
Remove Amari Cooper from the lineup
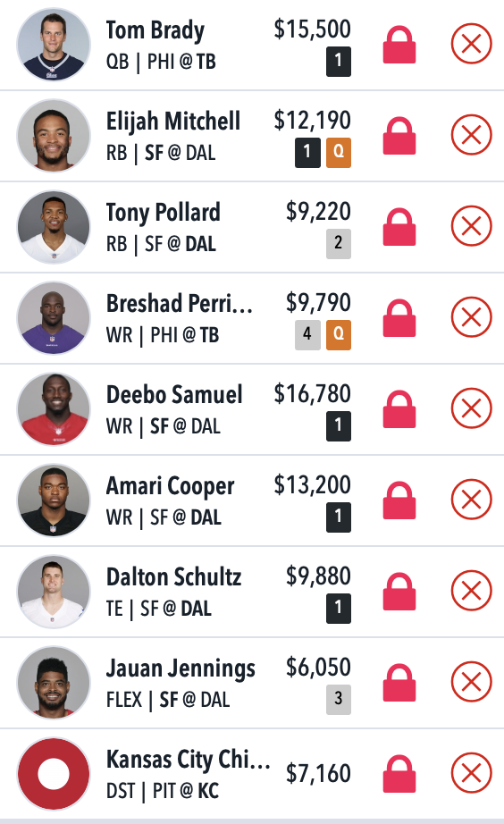click(472, 500)
